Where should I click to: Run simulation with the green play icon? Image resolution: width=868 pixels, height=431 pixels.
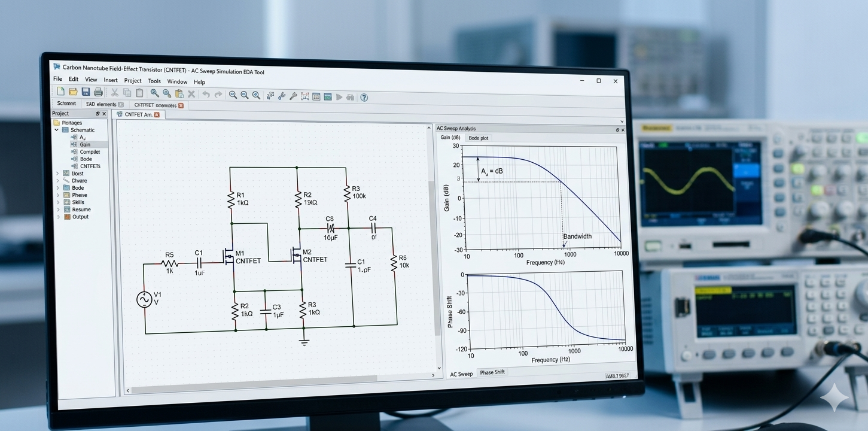point(339,97)
